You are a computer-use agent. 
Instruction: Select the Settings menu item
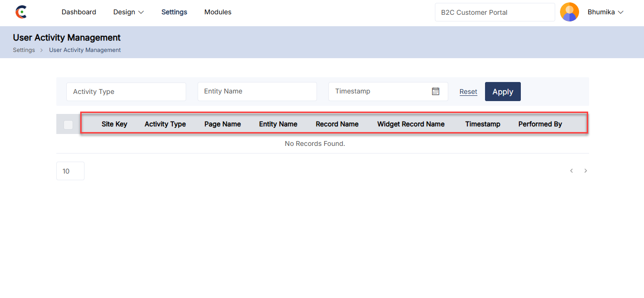pos(174,12)
